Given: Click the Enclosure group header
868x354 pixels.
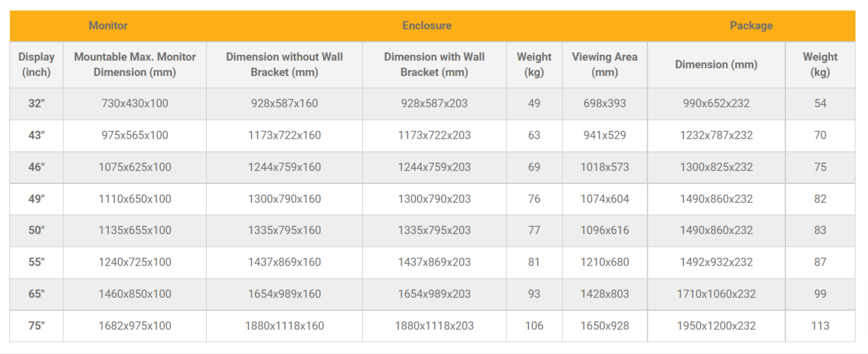Looking at the screenshot, I should click(x=427, y=25).
